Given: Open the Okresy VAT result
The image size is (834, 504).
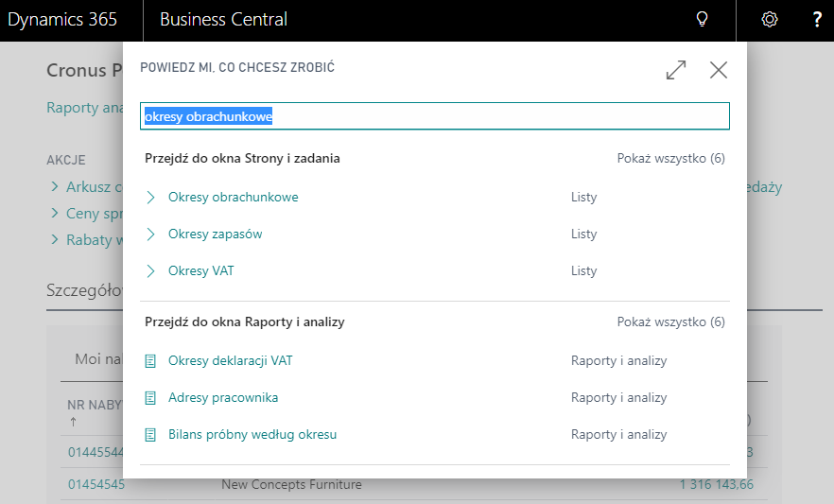Looking at the screenshot, I should coord(201,271).
